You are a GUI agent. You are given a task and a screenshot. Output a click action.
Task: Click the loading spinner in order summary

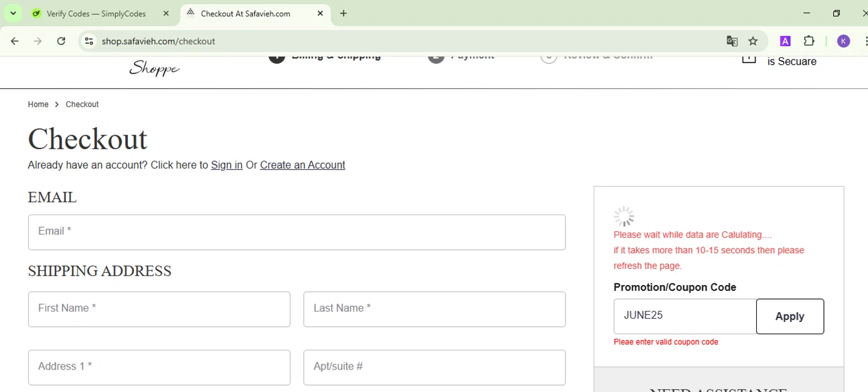click(624, 217)
